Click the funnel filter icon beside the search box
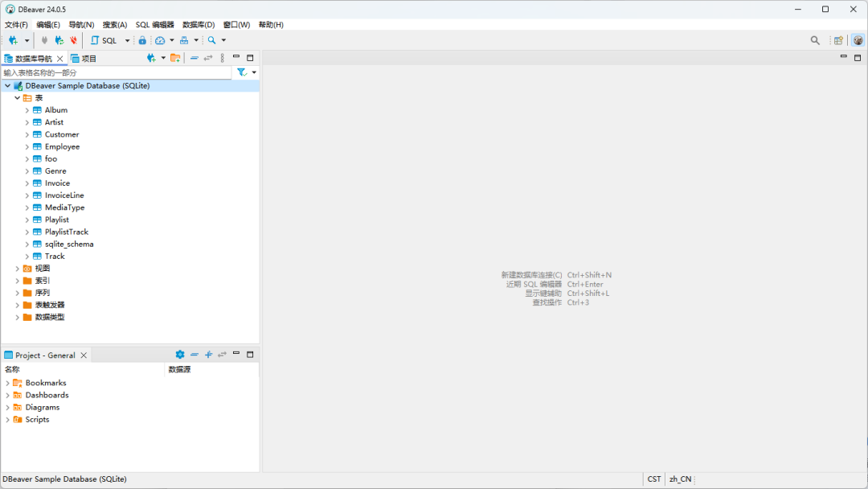Screen dimensions: 868x489 click(x=242, y=72)
